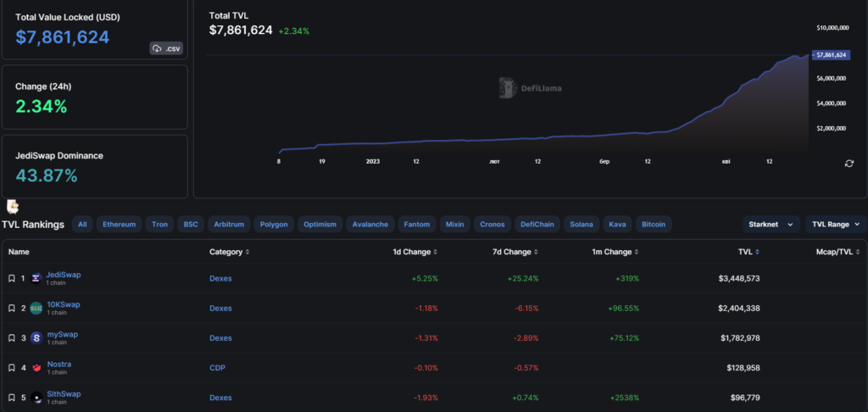Click the 10KSwap logo icon
The height and width of the screenshot is (412, 868).
click(36, 309)
